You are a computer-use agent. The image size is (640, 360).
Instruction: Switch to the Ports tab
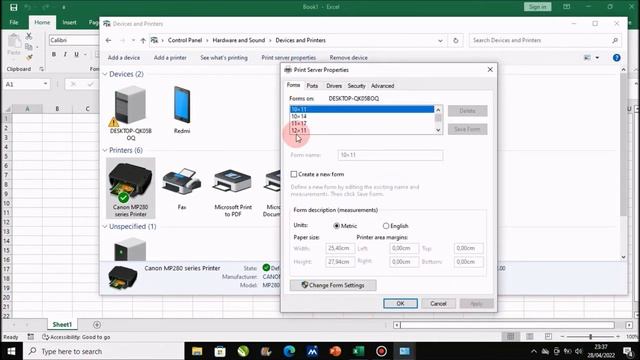click(x=312, y=86)
